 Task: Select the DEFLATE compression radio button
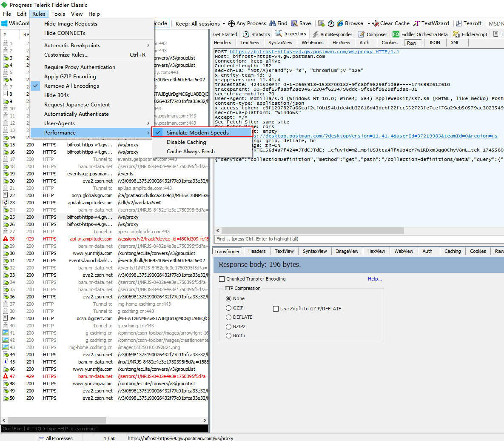(228, 317)
